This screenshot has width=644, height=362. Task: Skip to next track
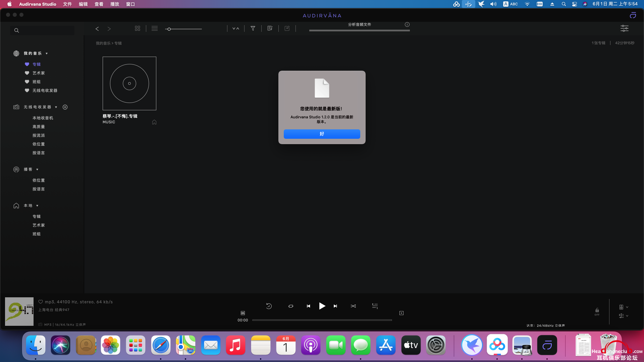335,306
